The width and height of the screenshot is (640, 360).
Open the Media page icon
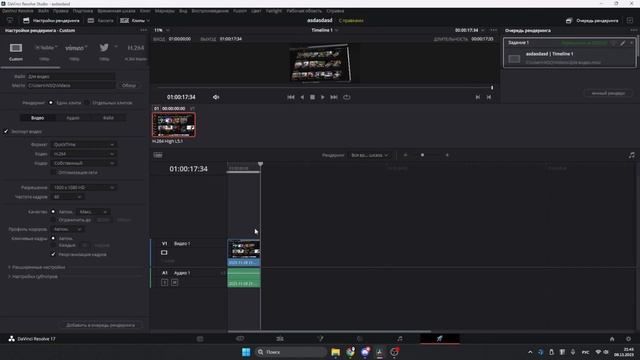click(x=200, y=339)
